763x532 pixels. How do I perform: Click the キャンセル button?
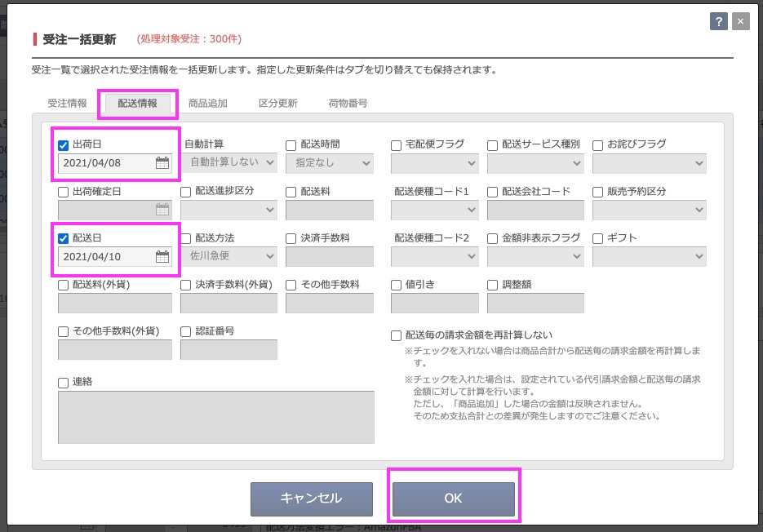coord(311,499)
